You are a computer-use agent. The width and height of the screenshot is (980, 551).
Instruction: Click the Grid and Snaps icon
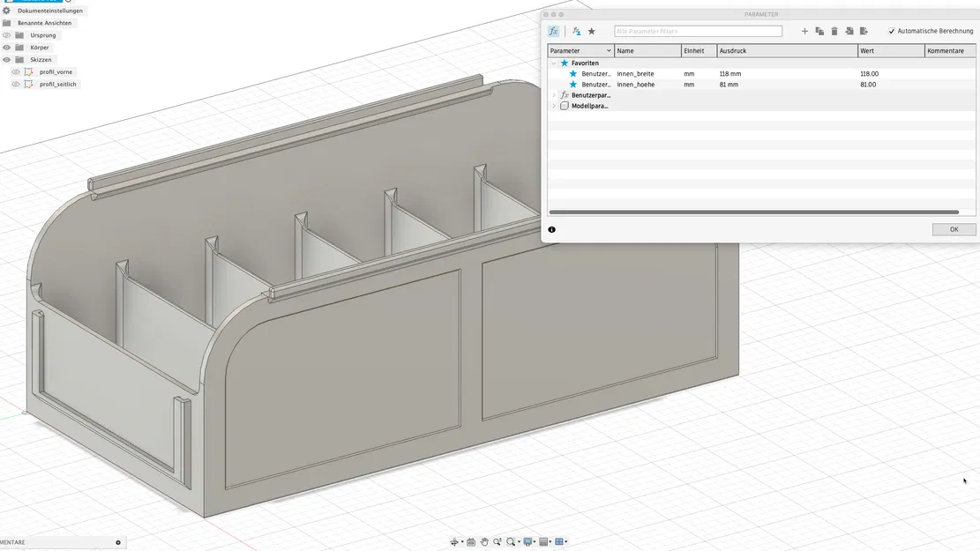(x=544, y=542)
